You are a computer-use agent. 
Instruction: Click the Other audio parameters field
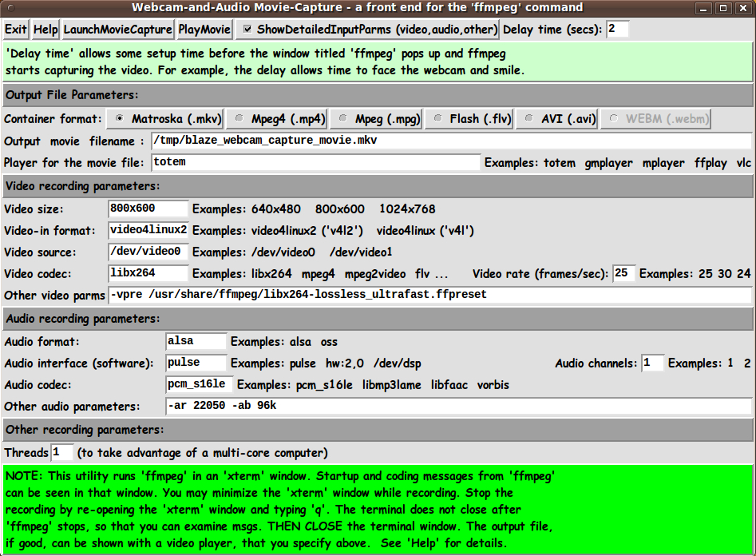click(x=458, y=406)
